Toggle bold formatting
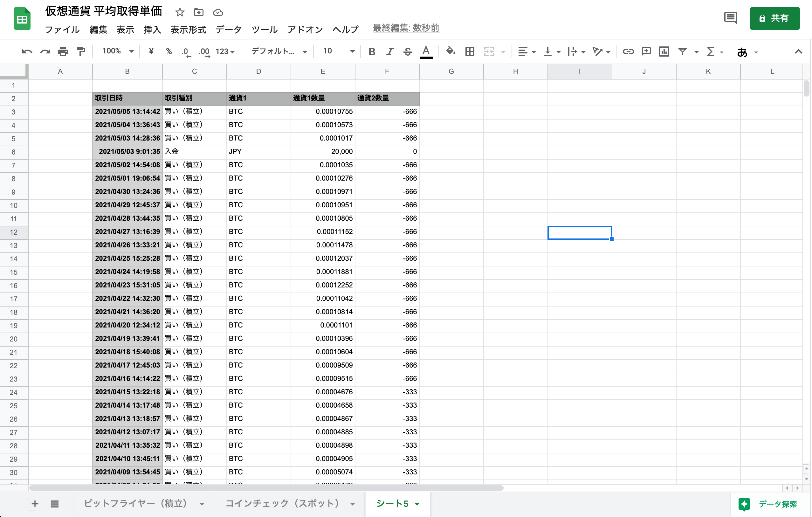This screenshot has height=517, width=812. pyautogui.click(x=372, y=52)
